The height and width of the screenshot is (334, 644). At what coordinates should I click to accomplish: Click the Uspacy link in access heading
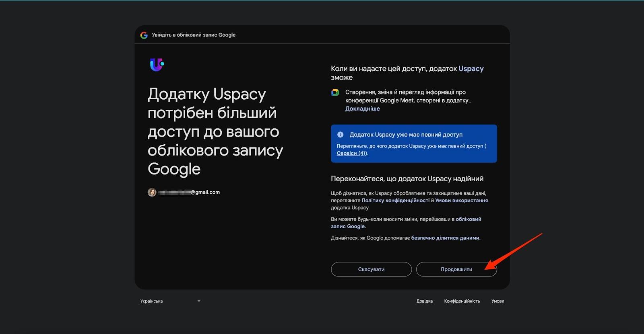point(471,69)
